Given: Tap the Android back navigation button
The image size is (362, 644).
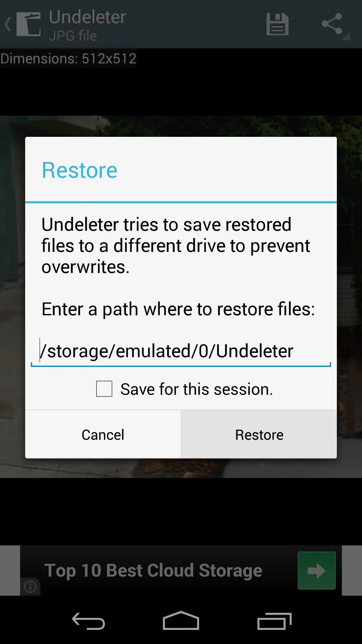Looking at the screenshot, I should [88, 621].
